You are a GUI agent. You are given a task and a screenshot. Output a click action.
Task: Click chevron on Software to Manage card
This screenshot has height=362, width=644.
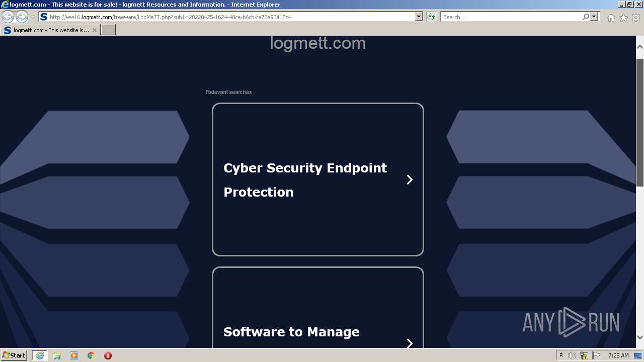410,343
